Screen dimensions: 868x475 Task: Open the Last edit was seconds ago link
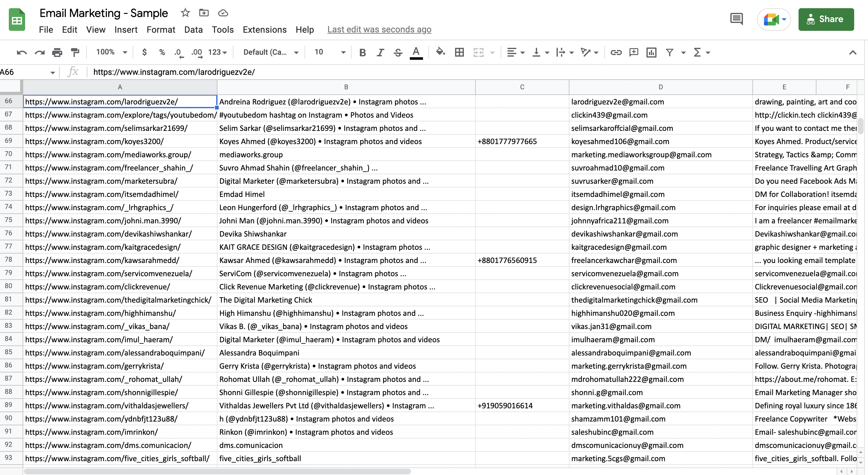coord(379,30)
